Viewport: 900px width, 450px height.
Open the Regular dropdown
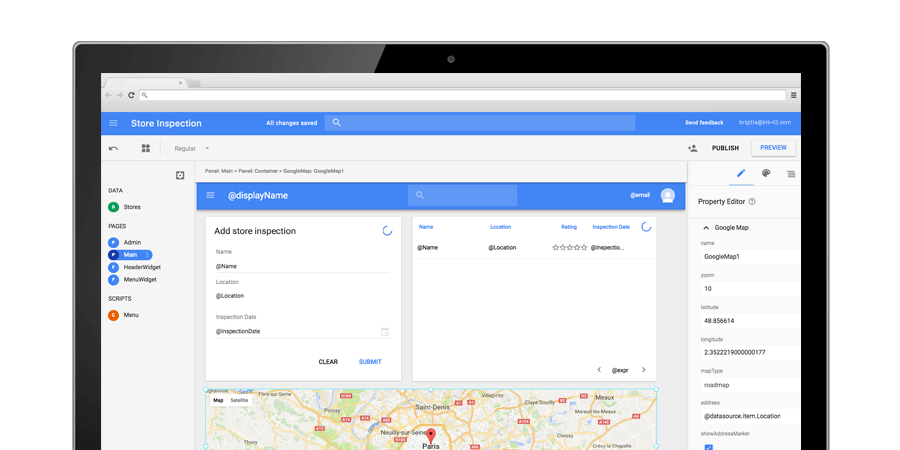point(192,148)
